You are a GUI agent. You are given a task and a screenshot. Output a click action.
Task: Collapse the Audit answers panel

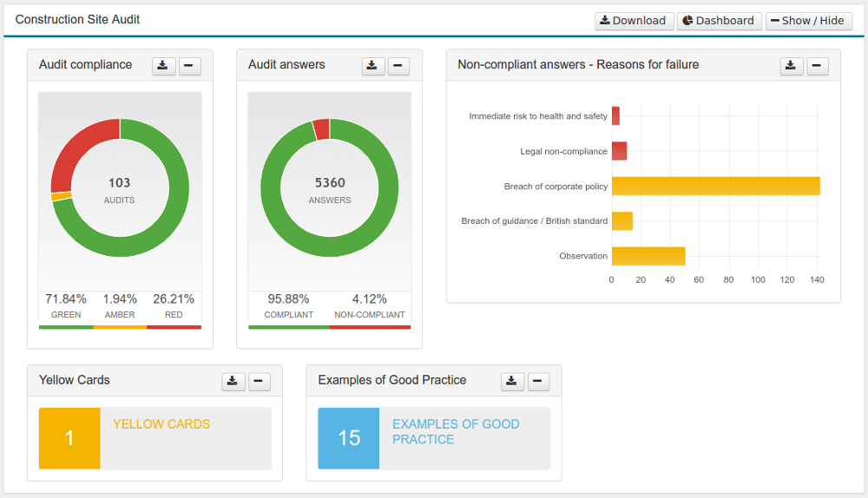(x=398, y=66)
